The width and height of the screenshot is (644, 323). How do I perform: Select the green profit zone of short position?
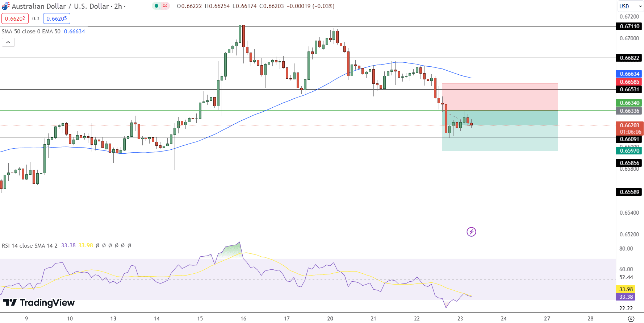coord(500,131)
